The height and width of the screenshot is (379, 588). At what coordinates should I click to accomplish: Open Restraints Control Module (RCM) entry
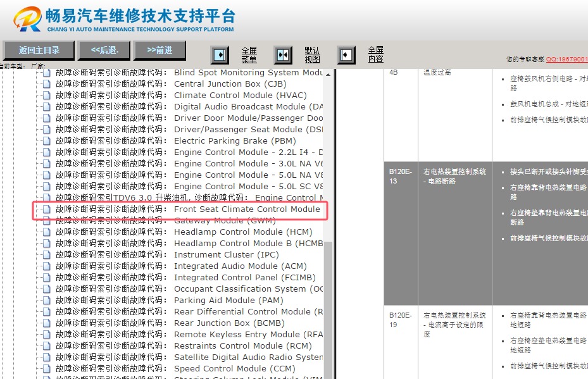(x=184, y=345)
